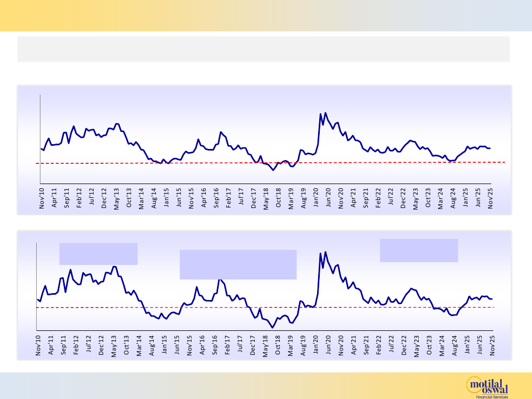
Task: Select the widest lavender box in lower chart
Action: point(238,264)
